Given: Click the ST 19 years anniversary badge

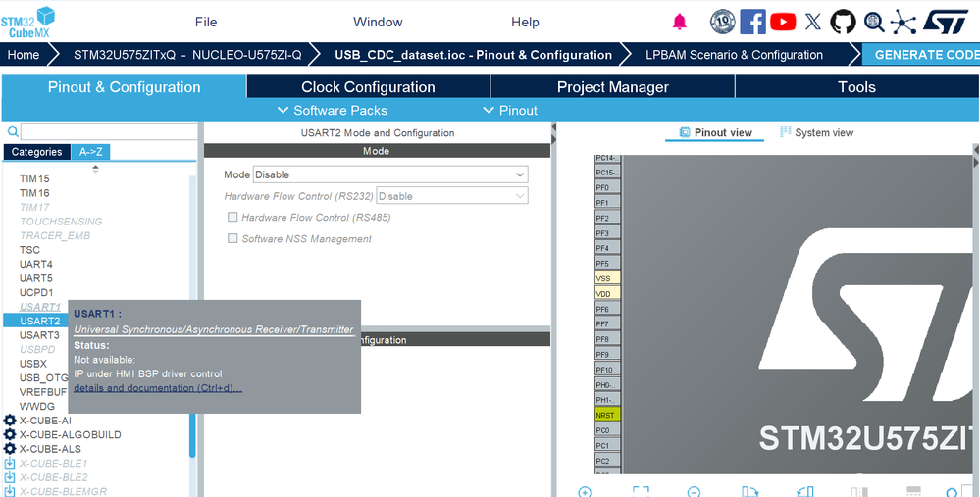Looking at the screenshot, I should pos(723,22).
